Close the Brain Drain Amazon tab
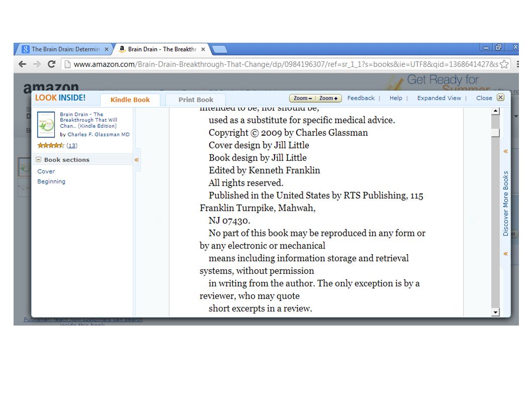Screen dimensions: 532x399 pos(203,49)
